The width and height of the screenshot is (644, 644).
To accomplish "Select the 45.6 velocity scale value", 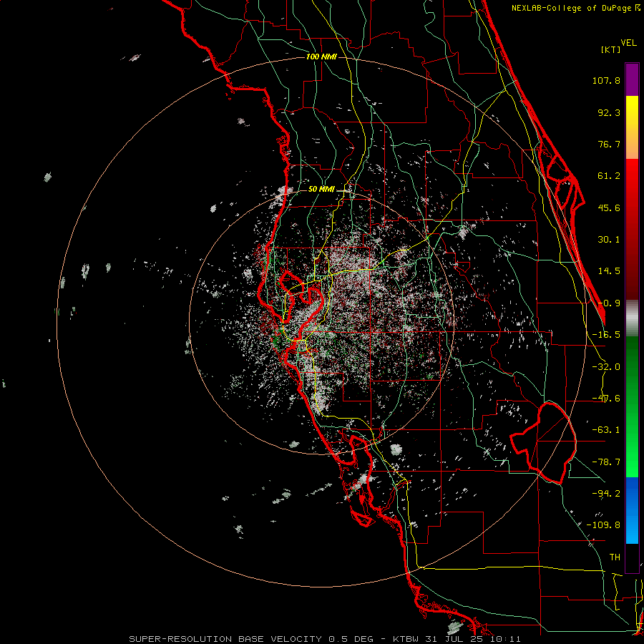I will [609, 208].
